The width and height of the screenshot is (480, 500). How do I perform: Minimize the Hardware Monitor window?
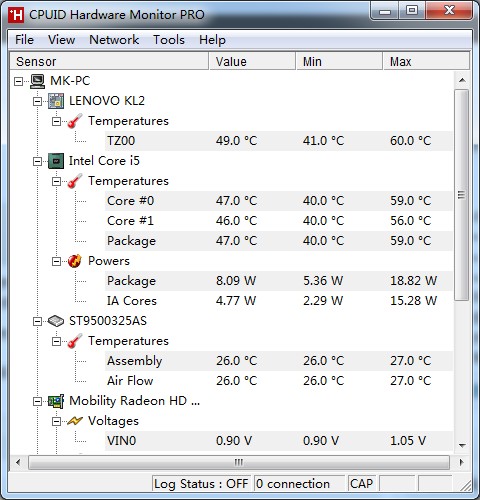pyautogui.click(x=385, y=12)
